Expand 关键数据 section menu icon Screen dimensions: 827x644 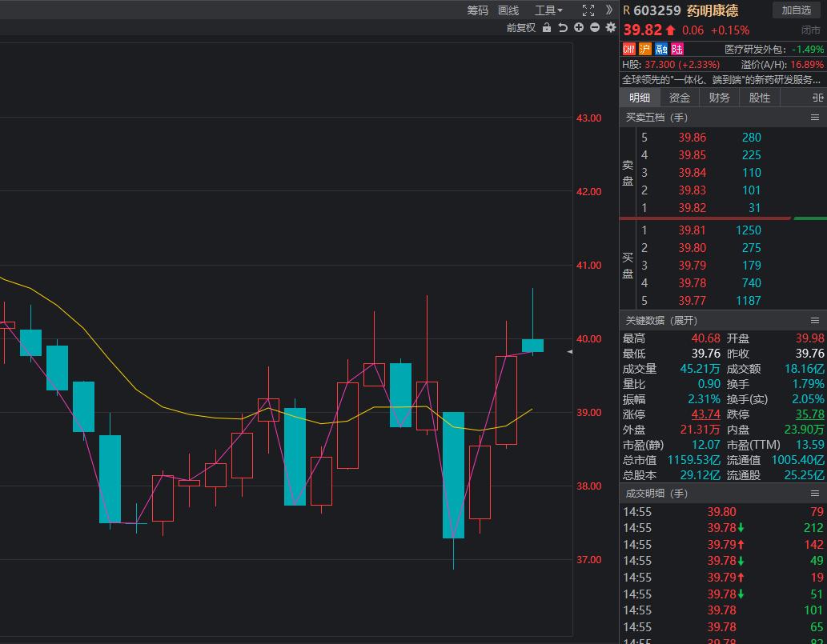815,320
